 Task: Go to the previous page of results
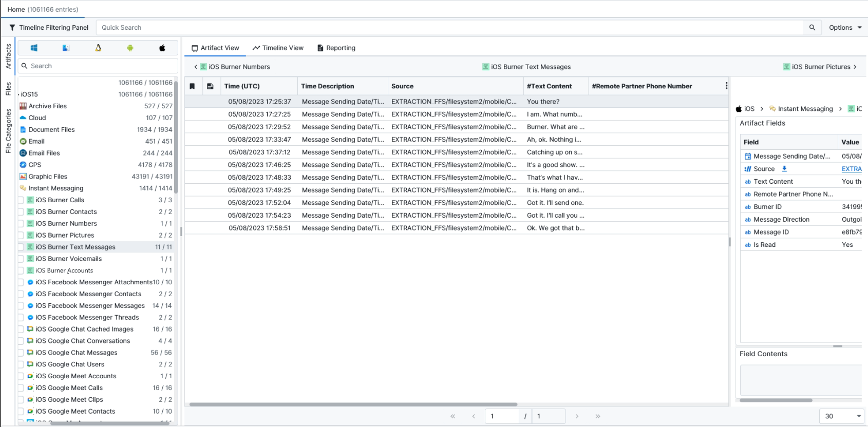pyautogui.click(x=474, y=416)
